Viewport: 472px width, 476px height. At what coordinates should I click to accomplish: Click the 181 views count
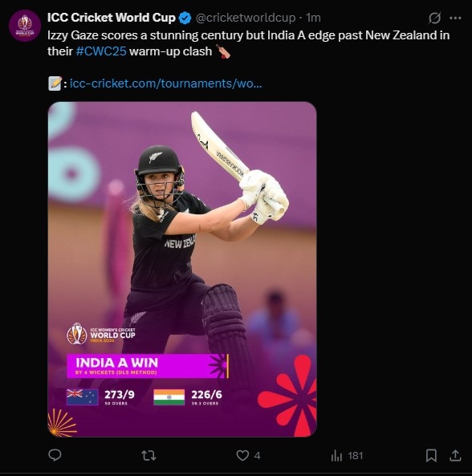[356, 456]
